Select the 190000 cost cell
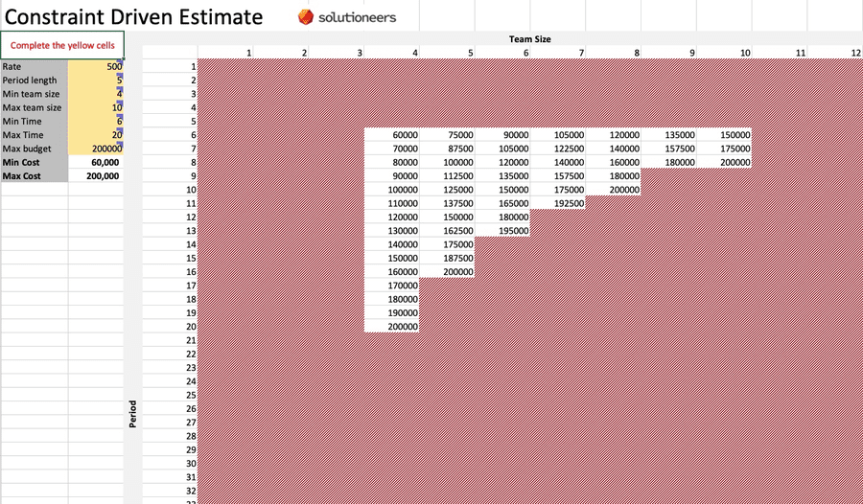 pyautogui.click(x=392, y=313)
